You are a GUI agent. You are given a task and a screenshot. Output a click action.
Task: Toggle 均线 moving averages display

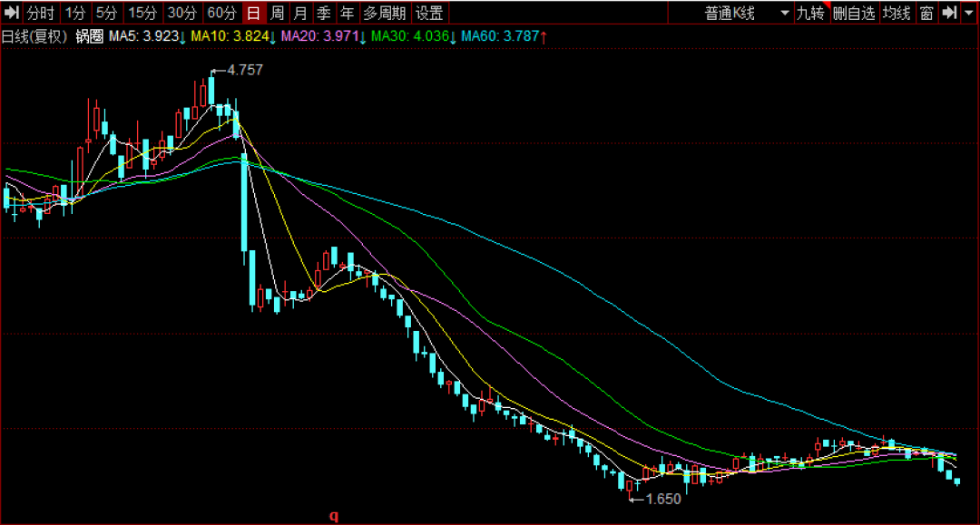pyautogui.click(x=897, y=13)
